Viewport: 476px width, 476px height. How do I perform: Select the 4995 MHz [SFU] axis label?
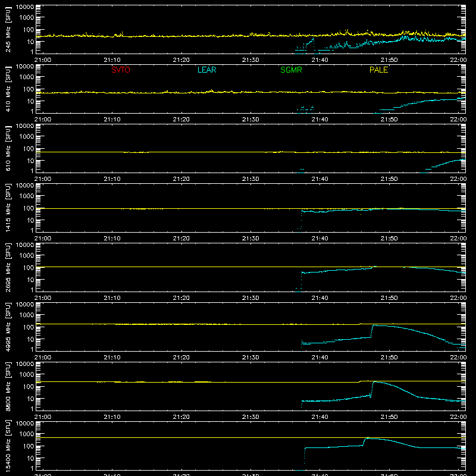[x=8, y=327]
